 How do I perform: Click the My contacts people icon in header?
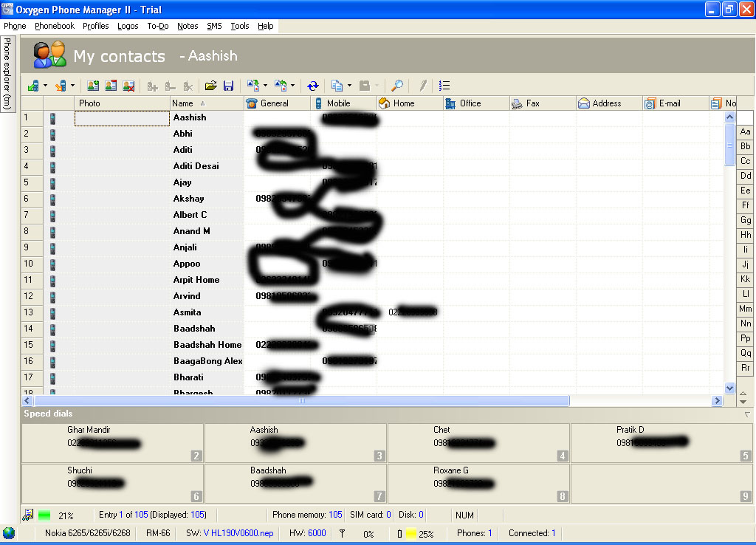(49, 55)
